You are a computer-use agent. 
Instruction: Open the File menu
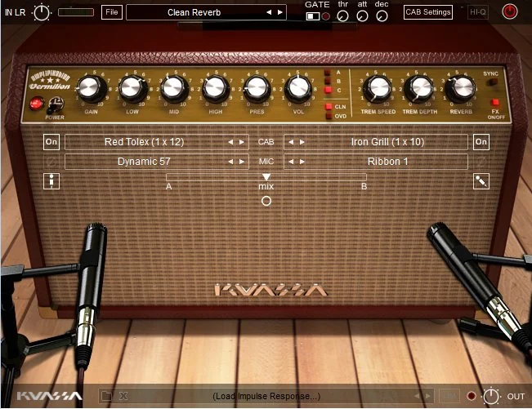click(112, 12)
